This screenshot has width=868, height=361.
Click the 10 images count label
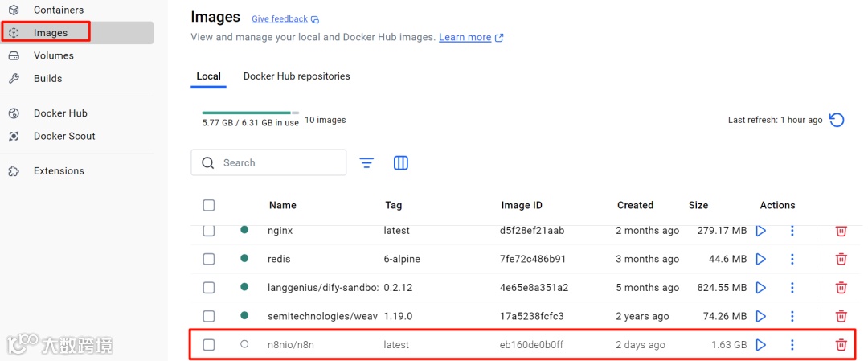325,120
